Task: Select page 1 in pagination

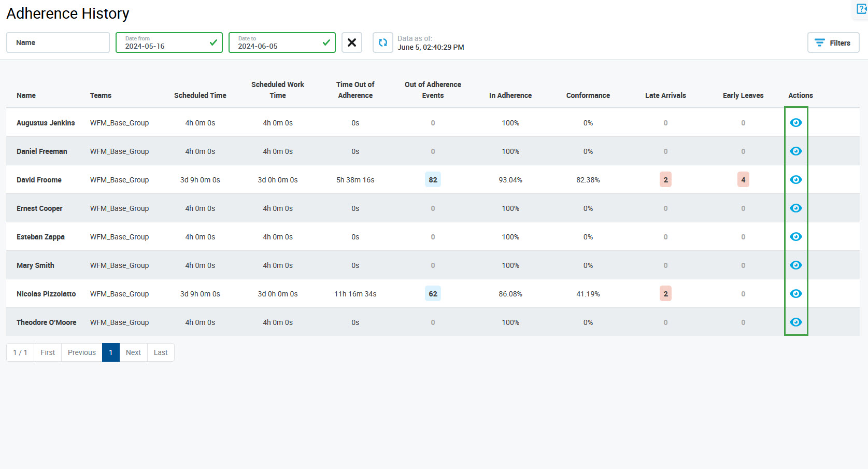Action: [x=110, y=352]
